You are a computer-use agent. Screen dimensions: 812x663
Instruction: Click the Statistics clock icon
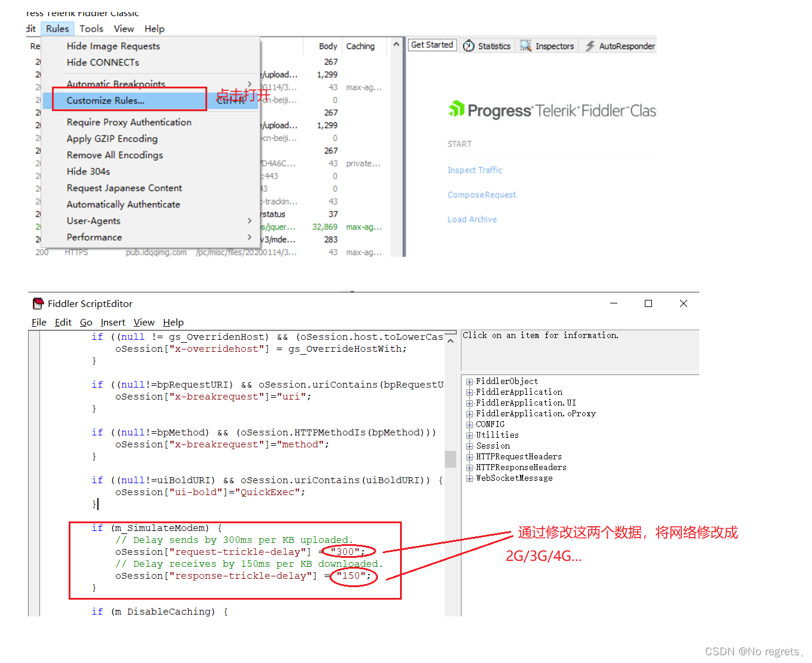tap(469, 45)
